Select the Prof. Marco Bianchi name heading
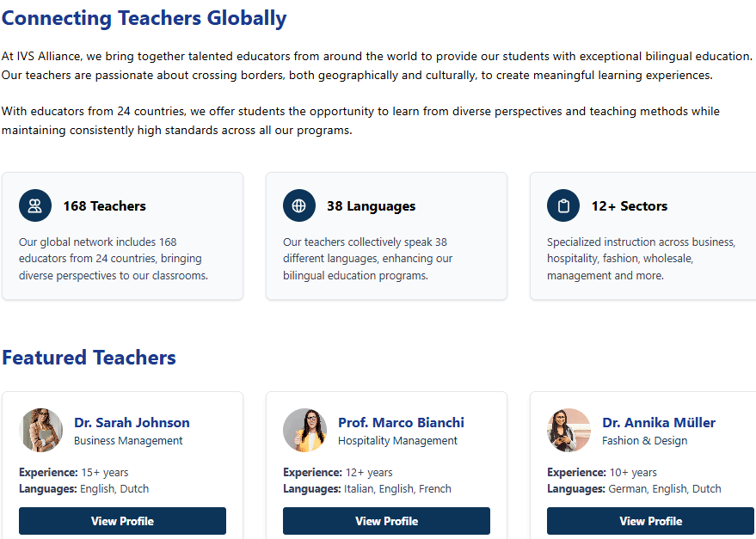Image resolution: width=756 pixels, height=539 pixels. pos(401,422)
